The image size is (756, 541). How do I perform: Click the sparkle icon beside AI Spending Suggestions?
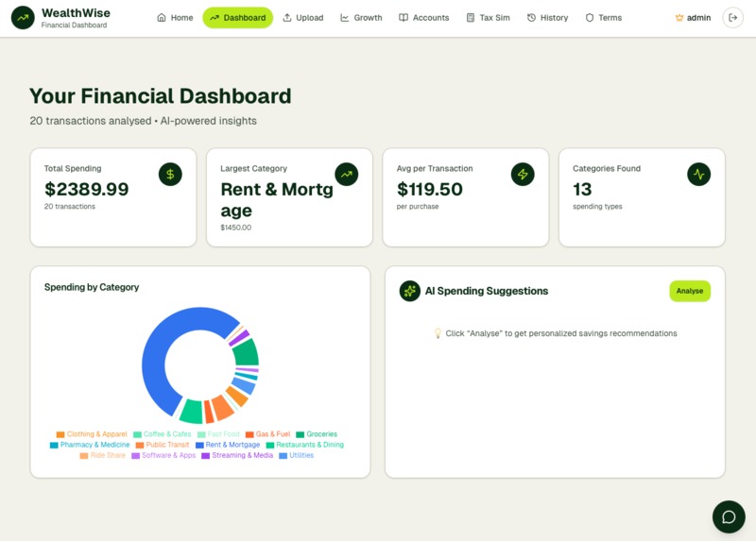pyautogui.click(x=410, y=291)
